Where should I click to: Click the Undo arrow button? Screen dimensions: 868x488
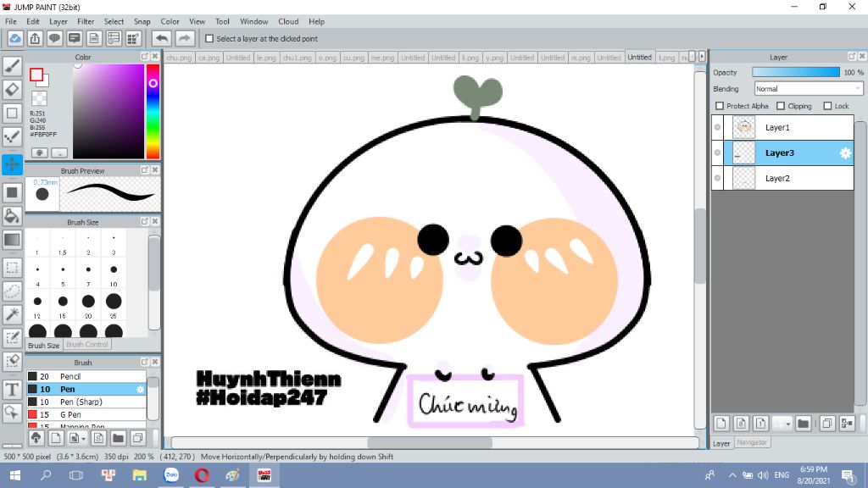pyautogui.click(x=162, y=39)
